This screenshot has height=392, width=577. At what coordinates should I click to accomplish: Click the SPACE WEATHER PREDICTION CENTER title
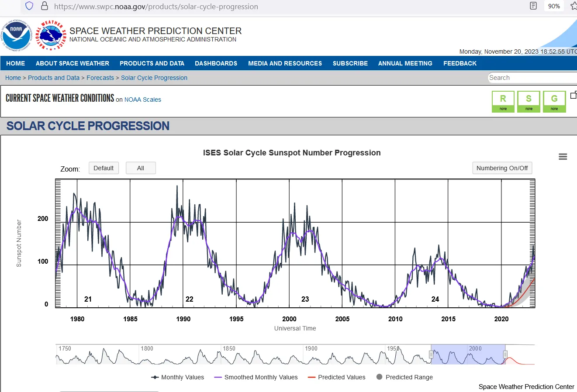click(155, 31)
